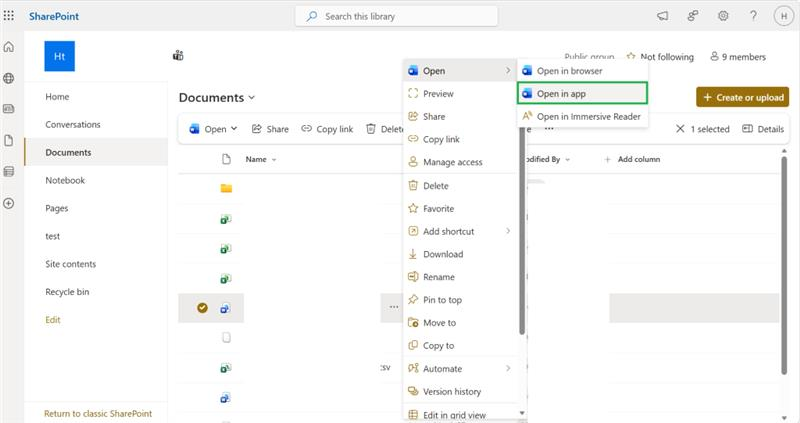Select Copy link in context menu
The image size is (800, 423).
pos(459,139)
